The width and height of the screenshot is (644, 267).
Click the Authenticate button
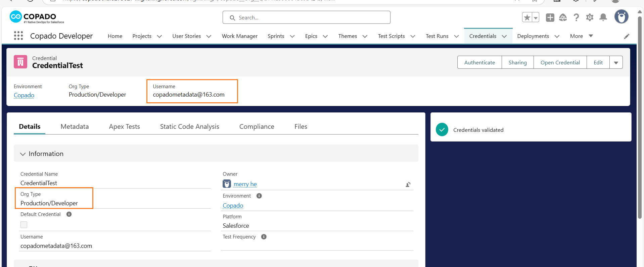tap(479, 62)
